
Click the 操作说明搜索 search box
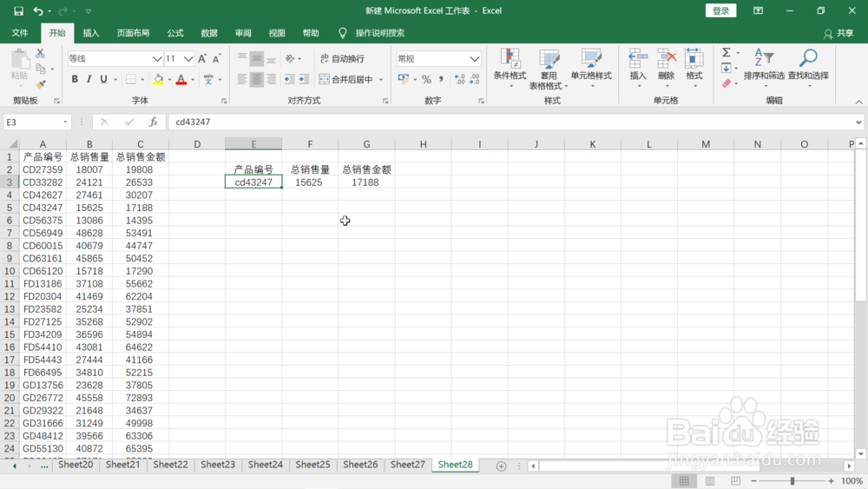(x=380, y=33)
